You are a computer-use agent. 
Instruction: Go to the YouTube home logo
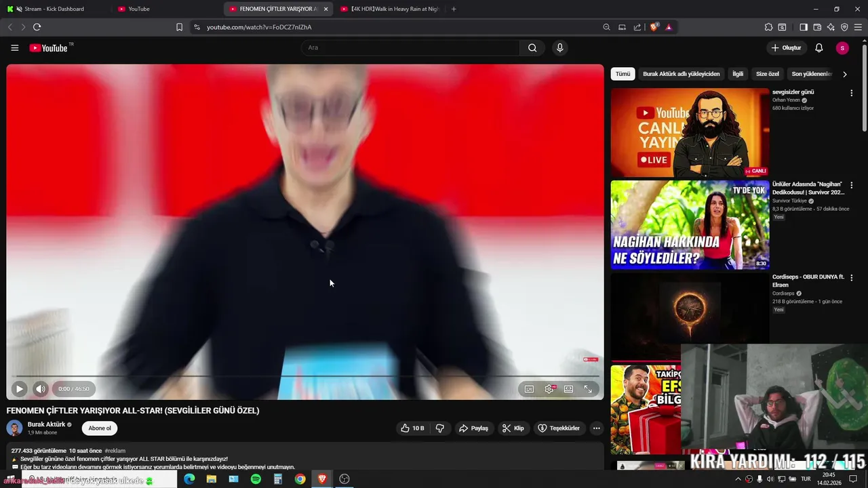(x=49, y=48)
